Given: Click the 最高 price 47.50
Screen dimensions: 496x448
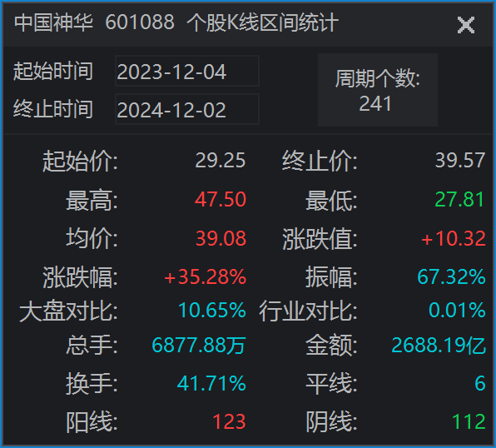Looking at the screenshot, I should click(x=221, y=200).
